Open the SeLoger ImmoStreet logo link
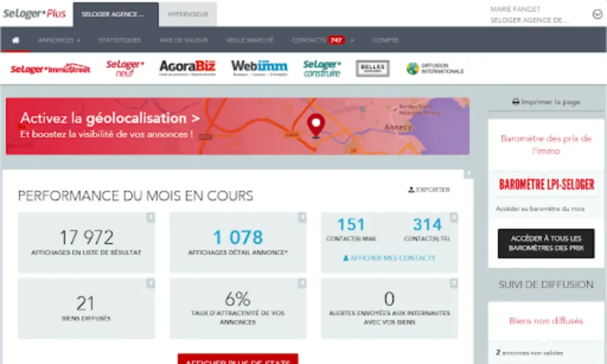The width and height of the screenshot is (607, 364). pyautogui.click(x=50, y=69)
